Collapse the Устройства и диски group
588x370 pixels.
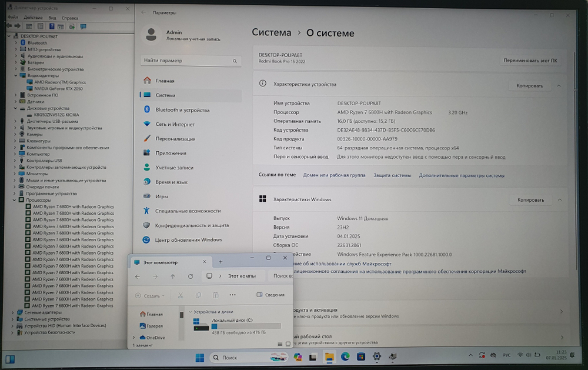(x=190, y=312)
